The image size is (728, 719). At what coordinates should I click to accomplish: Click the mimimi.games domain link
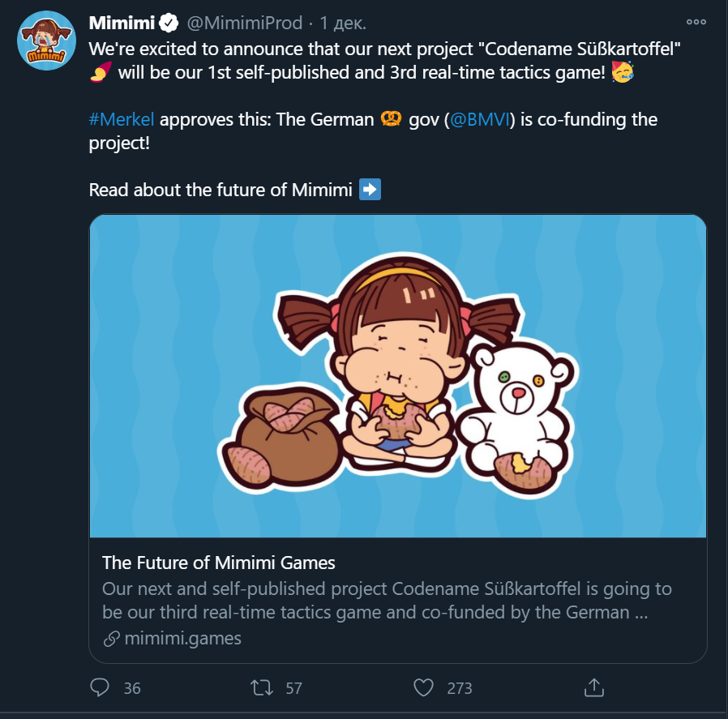coord(183,638)
